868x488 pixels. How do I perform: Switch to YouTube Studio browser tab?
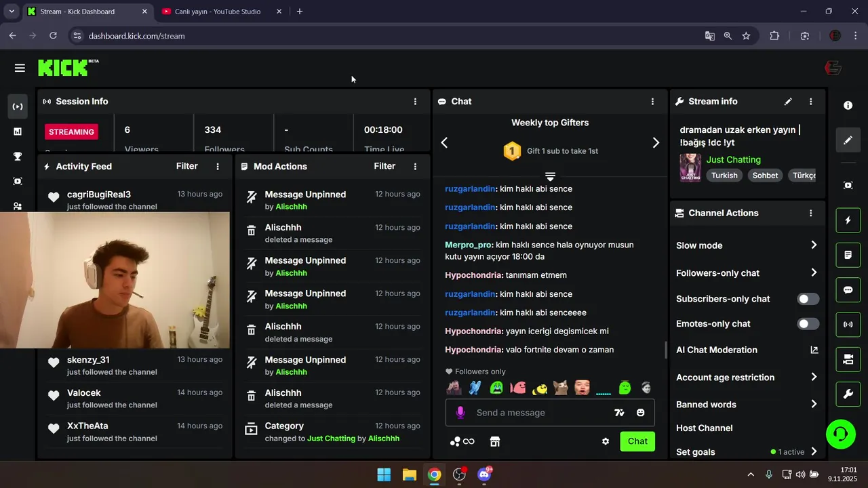221,12
